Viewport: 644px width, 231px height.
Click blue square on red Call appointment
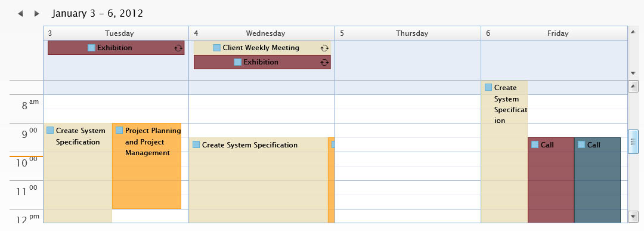(x=535, y=144)
